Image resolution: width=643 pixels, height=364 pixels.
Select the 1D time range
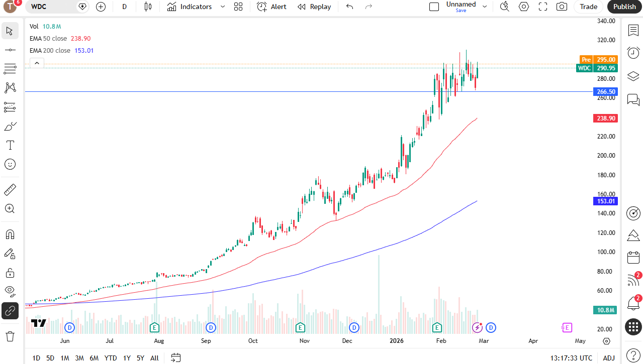(36, 358)
